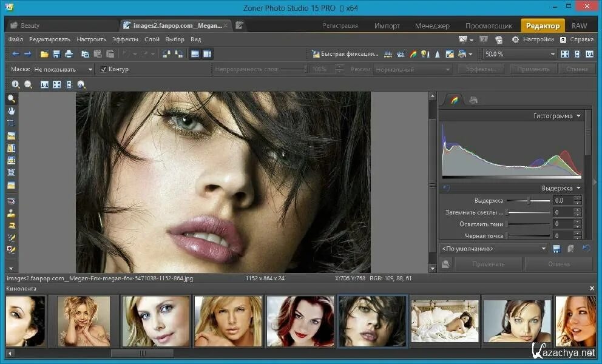Open the Levels histogram icon in top toolbar
The width and height of the screenshot is (602, 364).
[388, 54]
